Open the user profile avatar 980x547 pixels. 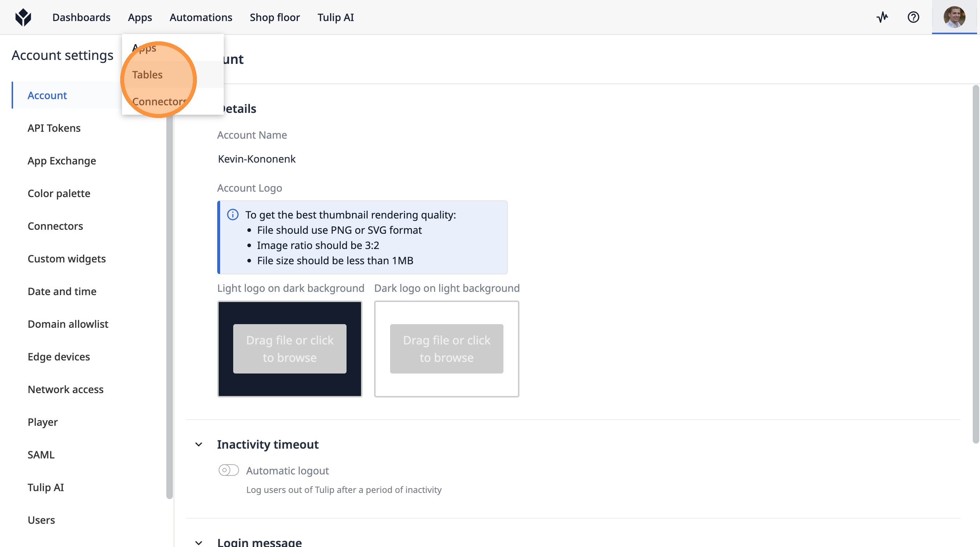click(954, 17)
